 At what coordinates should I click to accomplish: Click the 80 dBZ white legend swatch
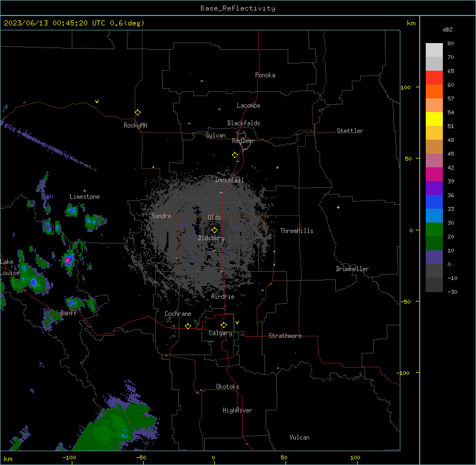[x=434, y=50]
